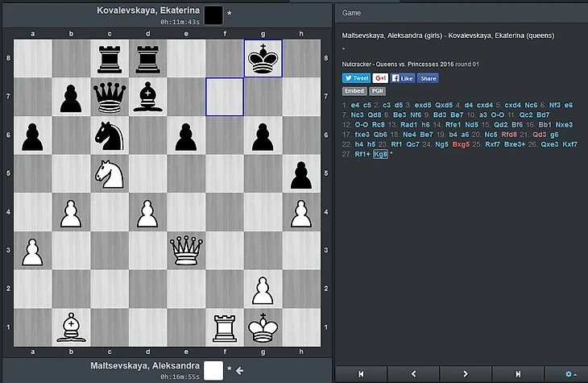Viewport: 588px width, 383px height.
Task: Click the white color swatch beside Maltsevskaya
Action: (x=213, y=370)
